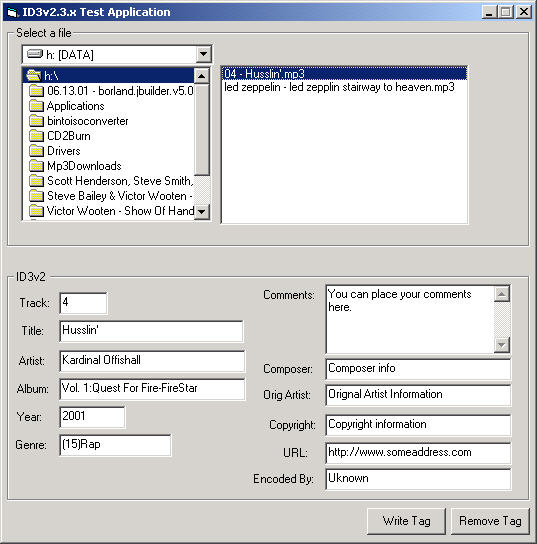Select the CD2Burn folder icon

coord(36,136)
